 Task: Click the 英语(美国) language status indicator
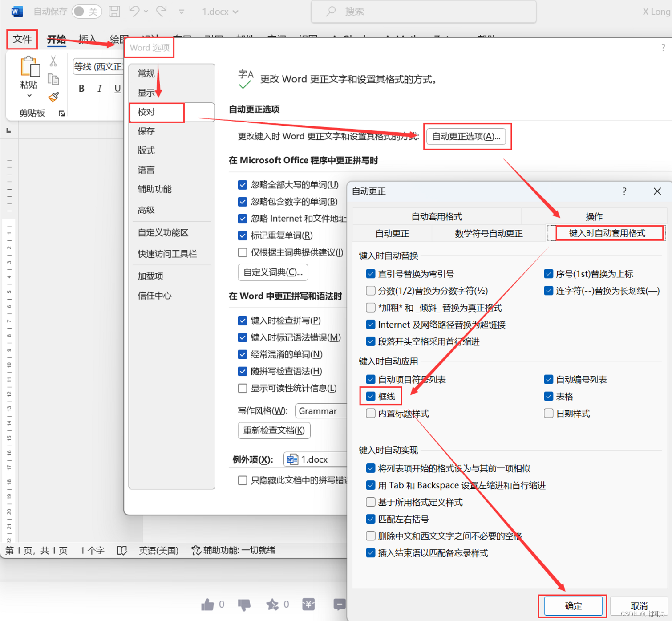point(158,551)
